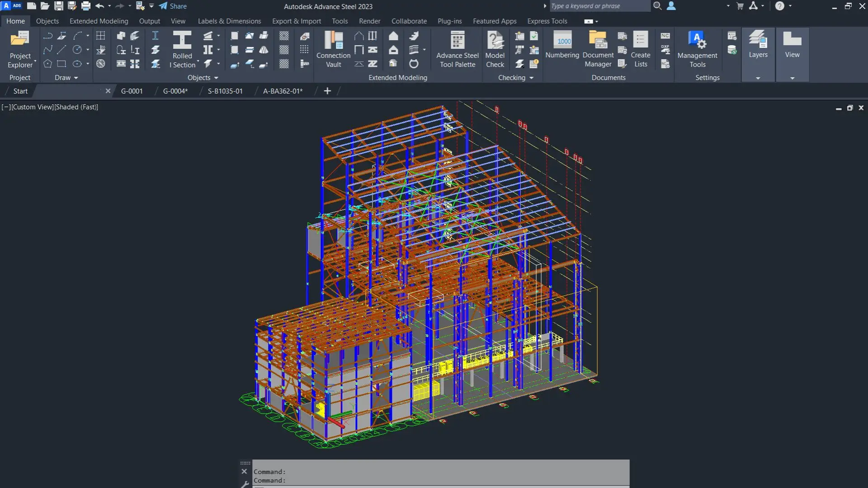Open Advance Steel Tool Palette
This screenshot has width=868, height=488.
tap(457, 49)
